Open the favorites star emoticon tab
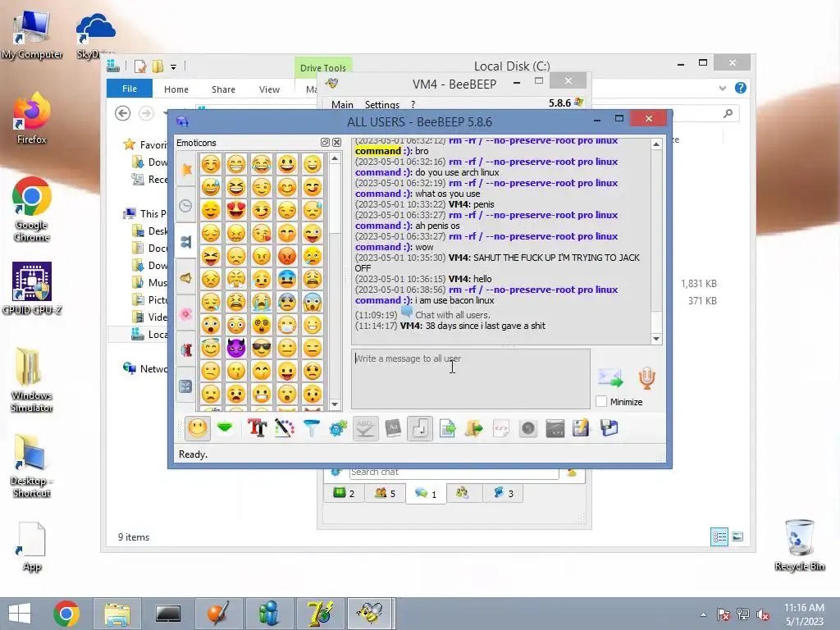This screenshot has height=630, width=840. (186, 169)
